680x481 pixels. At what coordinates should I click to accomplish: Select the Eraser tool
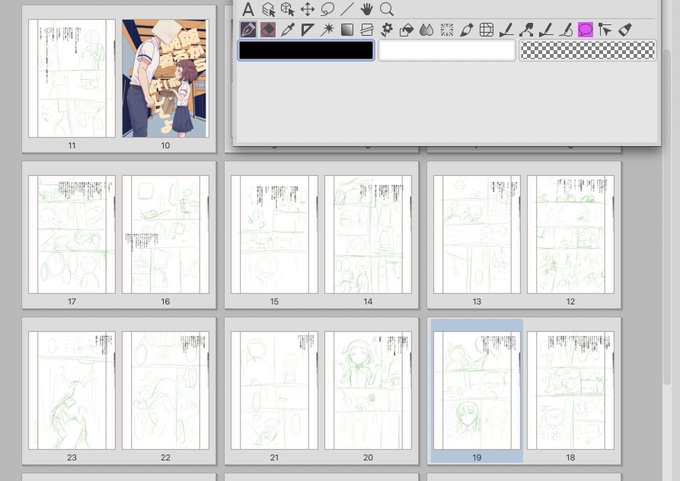pyautogui.click(x=268, y=29)
